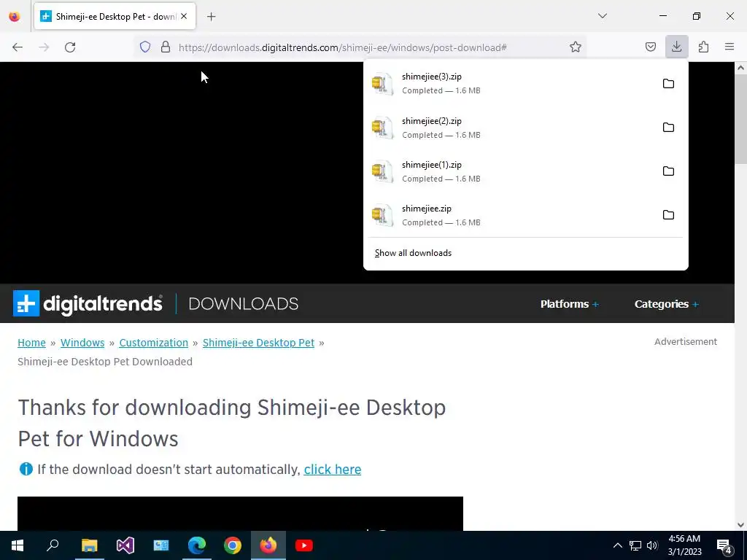Open the Shimeji-ee Desktop Pet breadcrumb
747x560 pixels.
[259, 343]
